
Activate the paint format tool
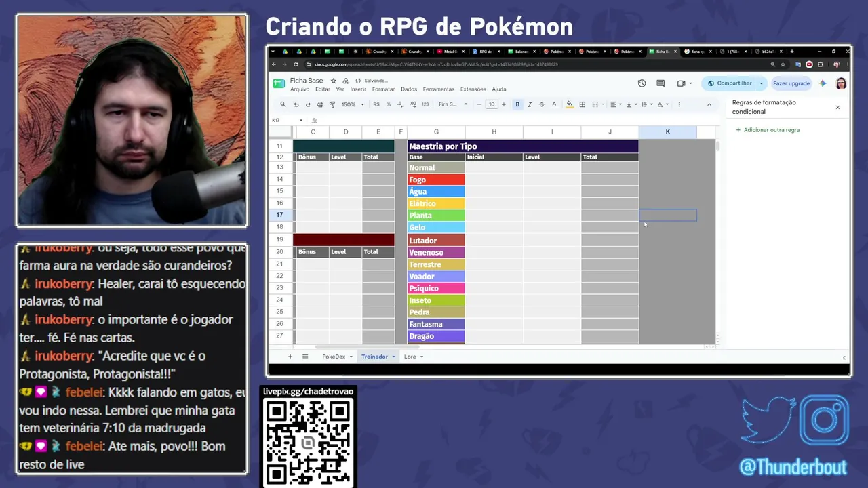(332, 104)
